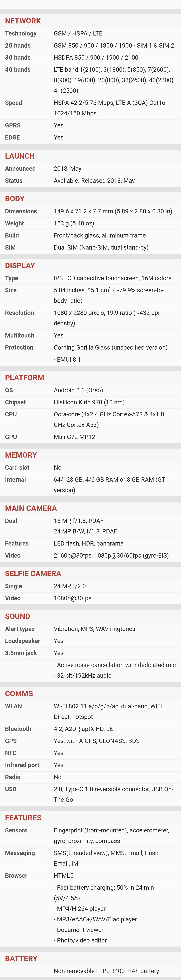Select the Loudspeaker label under SOUND
181x980 pixels.
click(x=22, y=641)
